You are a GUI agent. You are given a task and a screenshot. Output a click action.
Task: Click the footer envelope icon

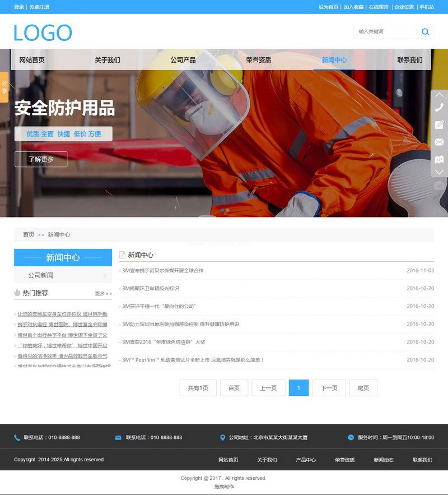pos(118,438)
